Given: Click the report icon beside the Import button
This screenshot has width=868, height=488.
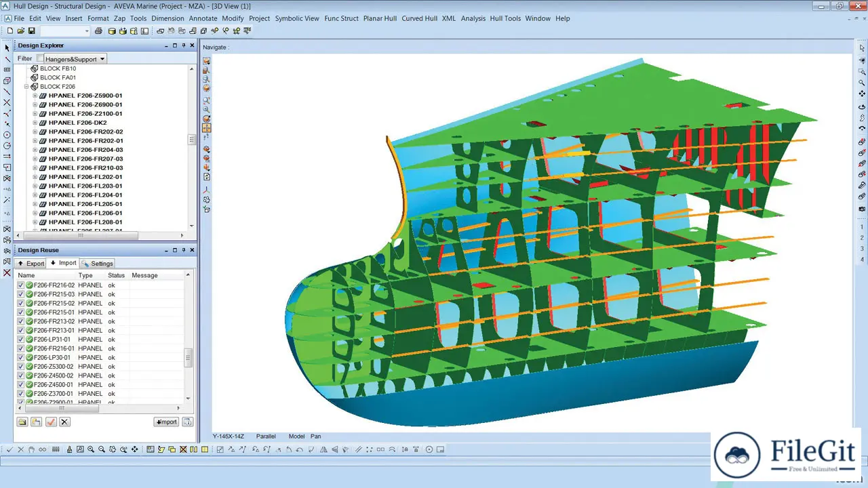Looking at the screenshot, I should tap(187, 422).
